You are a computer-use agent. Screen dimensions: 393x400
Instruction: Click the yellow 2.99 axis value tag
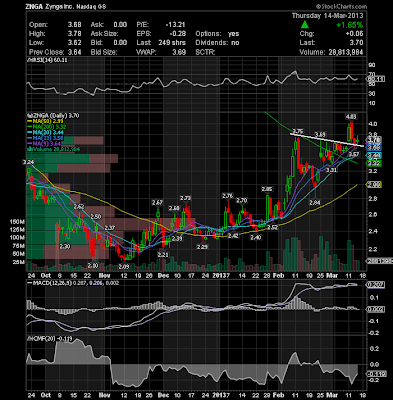[374, 184]
